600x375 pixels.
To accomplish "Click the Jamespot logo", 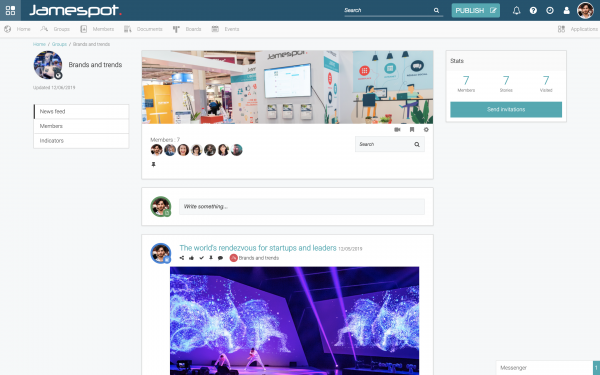I will 75,10.
